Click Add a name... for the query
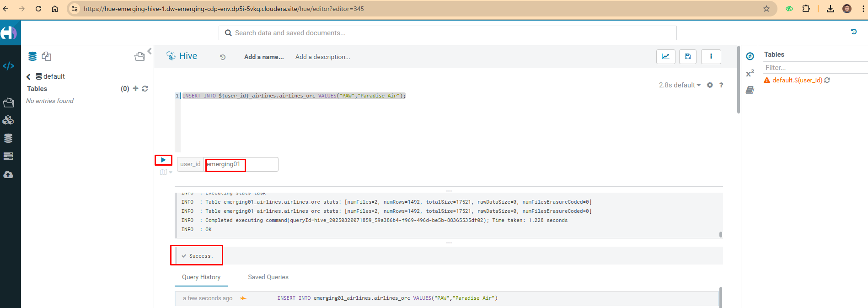 (264, 57)
